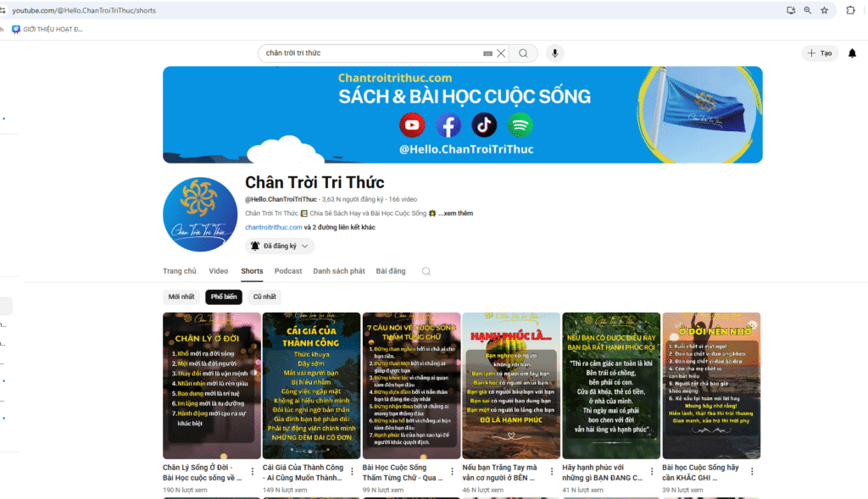
Task: Sort shorts by Phổ biến
Action: (224, 297)
